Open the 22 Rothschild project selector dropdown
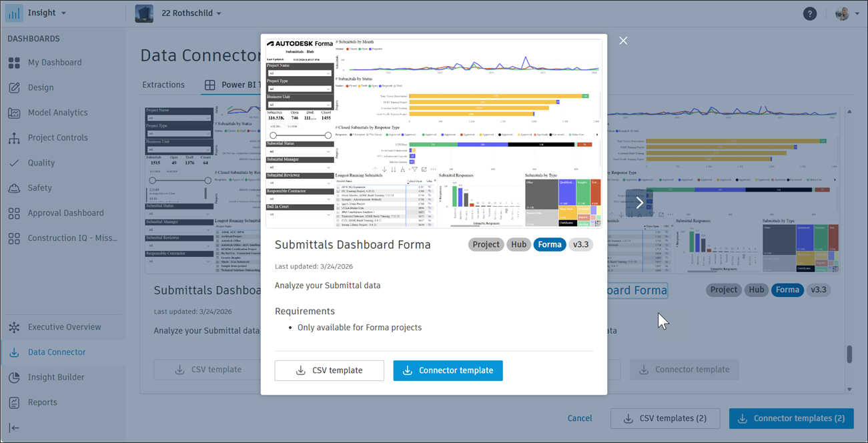 tap(191, 13)
